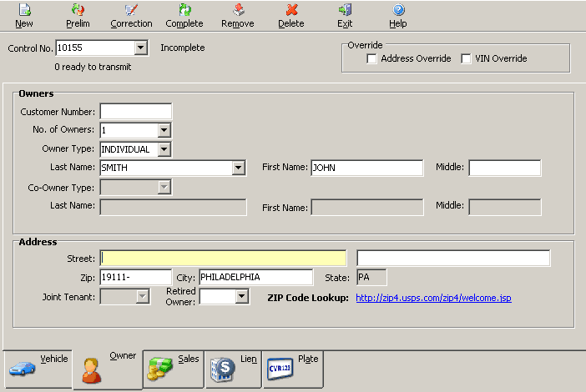Click the Complete toolbar icon

click(x=184, y=11)
